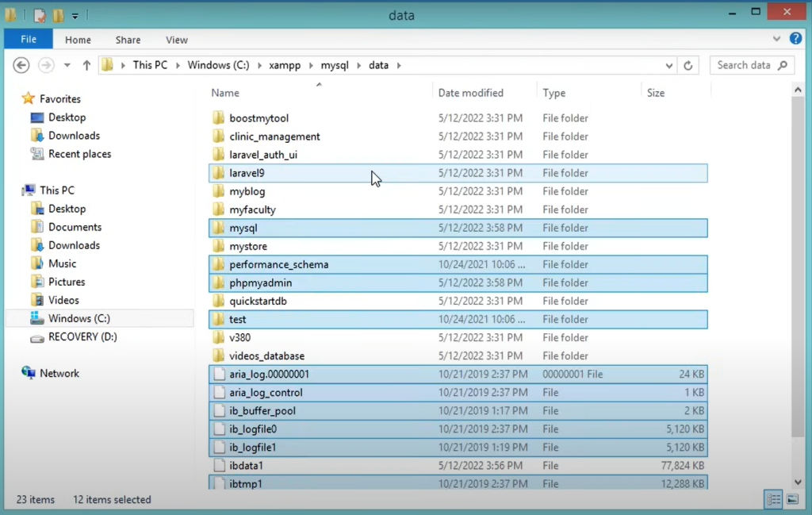The width and height of the screenshot is (812, 515).
Task: Open recent locations dropdown next to forward button
Action: (66, 65)
